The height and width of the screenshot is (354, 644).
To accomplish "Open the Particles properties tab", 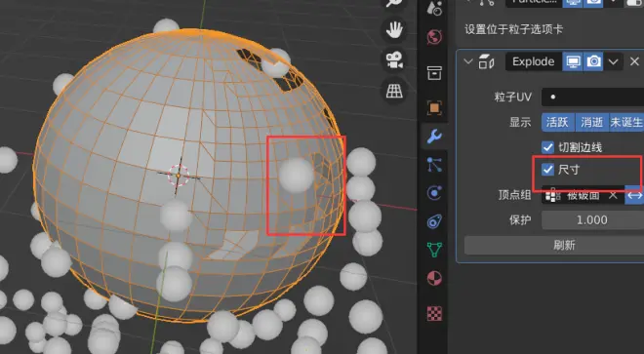I will tap(434, 164).
